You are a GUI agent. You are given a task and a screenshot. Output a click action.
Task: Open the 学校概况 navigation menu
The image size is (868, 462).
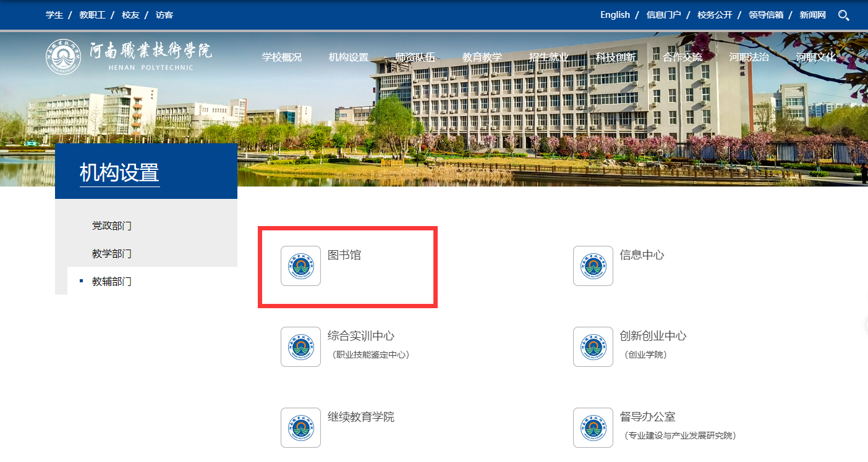pos(281,57)
